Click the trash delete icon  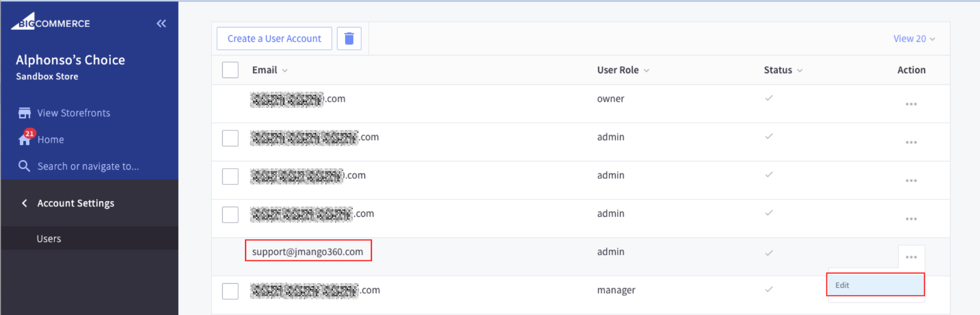coord(349,39)
